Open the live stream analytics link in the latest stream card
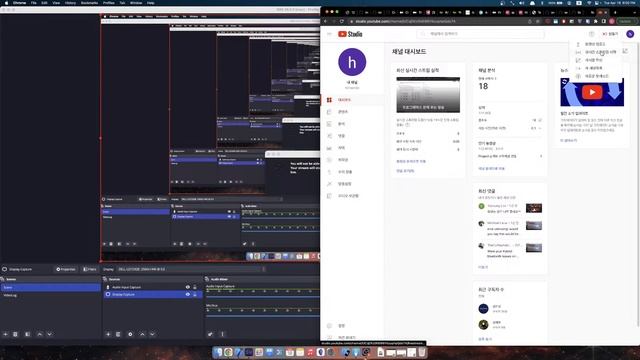 [411, 161]
